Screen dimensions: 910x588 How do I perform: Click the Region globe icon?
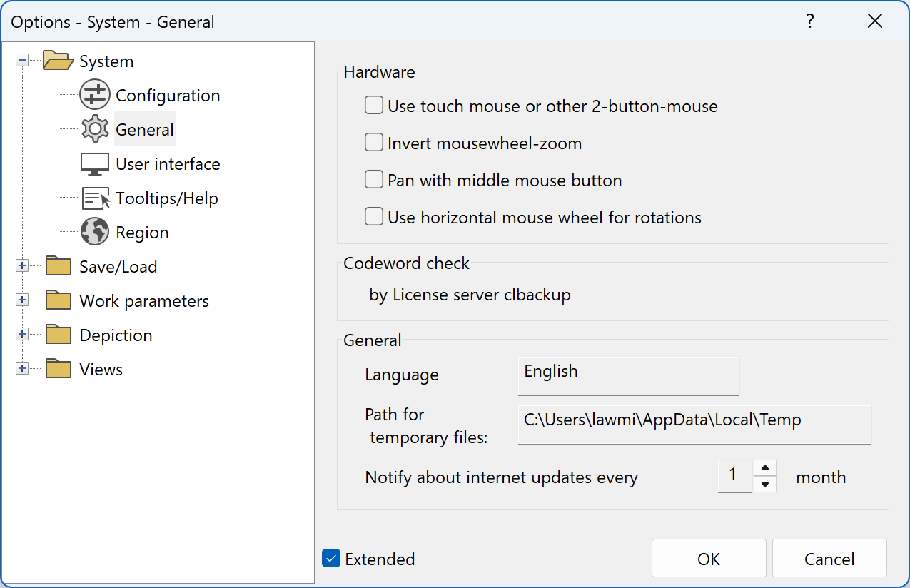[x=95, y=233]
